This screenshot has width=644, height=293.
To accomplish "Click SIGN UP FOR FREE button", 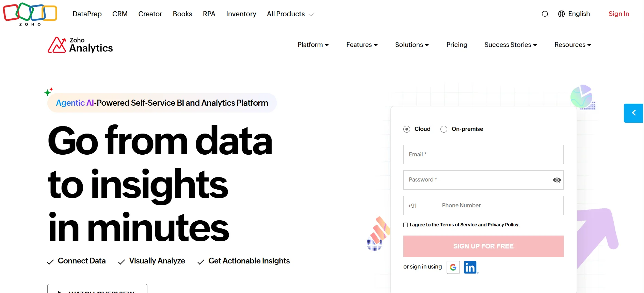I will tap(483, 246).
